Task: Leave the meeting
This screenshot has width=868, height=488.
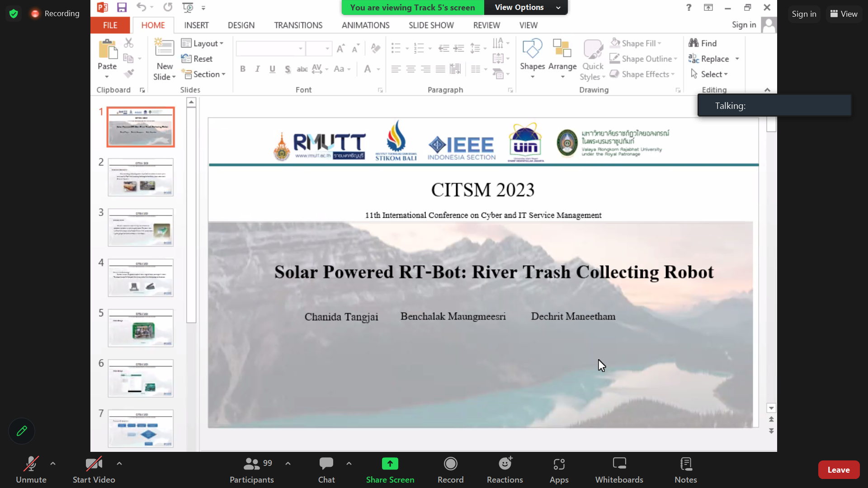Action: point(839,470)
